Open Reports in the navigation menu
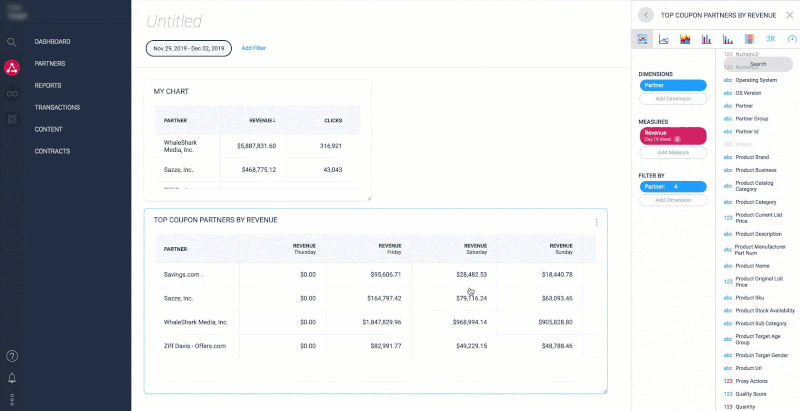 (48, 85)
